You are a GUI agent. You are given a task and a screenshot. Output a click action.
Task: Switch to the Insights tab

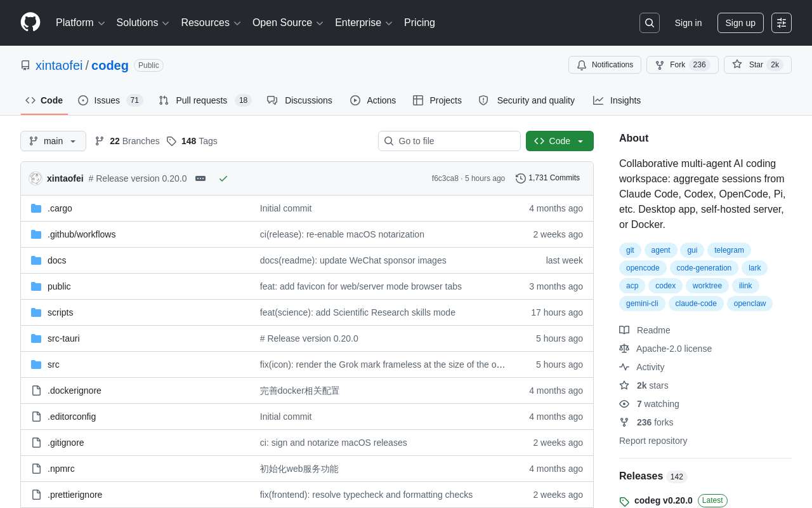(617, 100)
